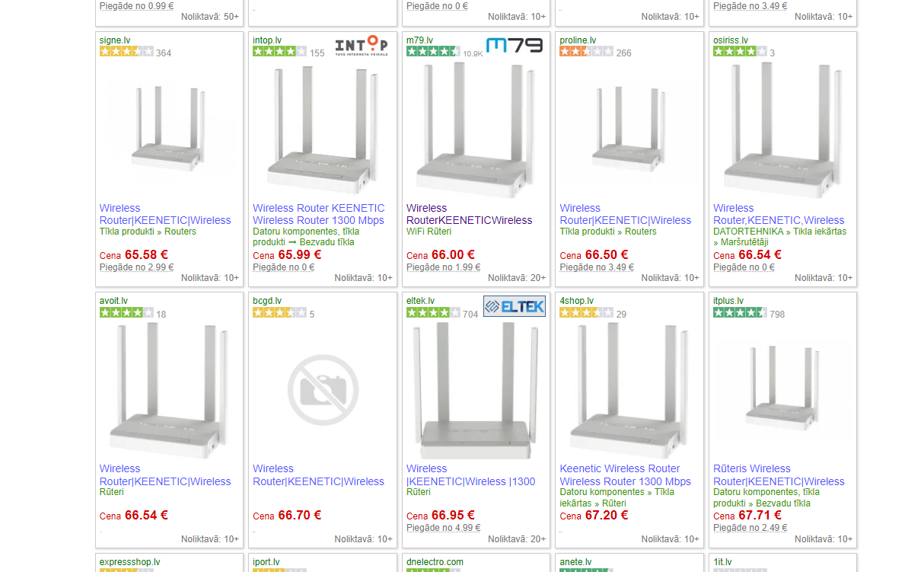The image size is (924, 572).
Task: Open proline.lv star rating
Action: (x=586, y=52)
